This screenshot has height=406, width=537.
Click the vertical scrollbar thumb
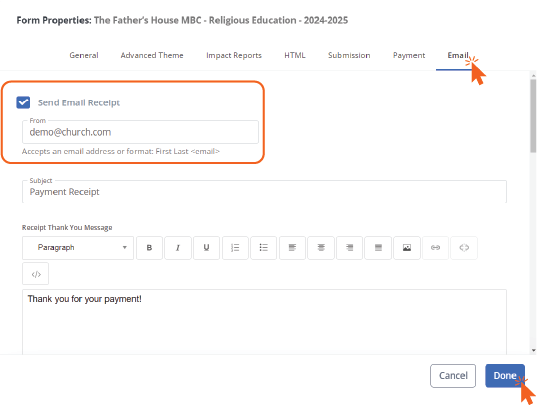click(533, 115)
